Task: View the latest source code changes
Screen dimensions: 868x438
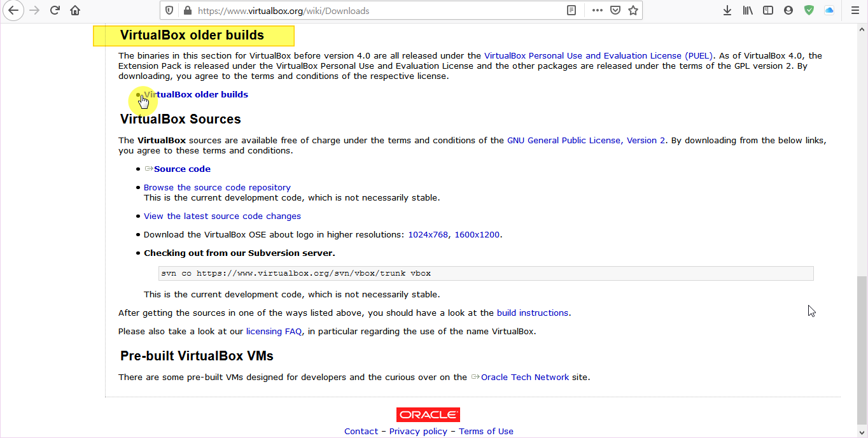Action: tap(222, 216)
